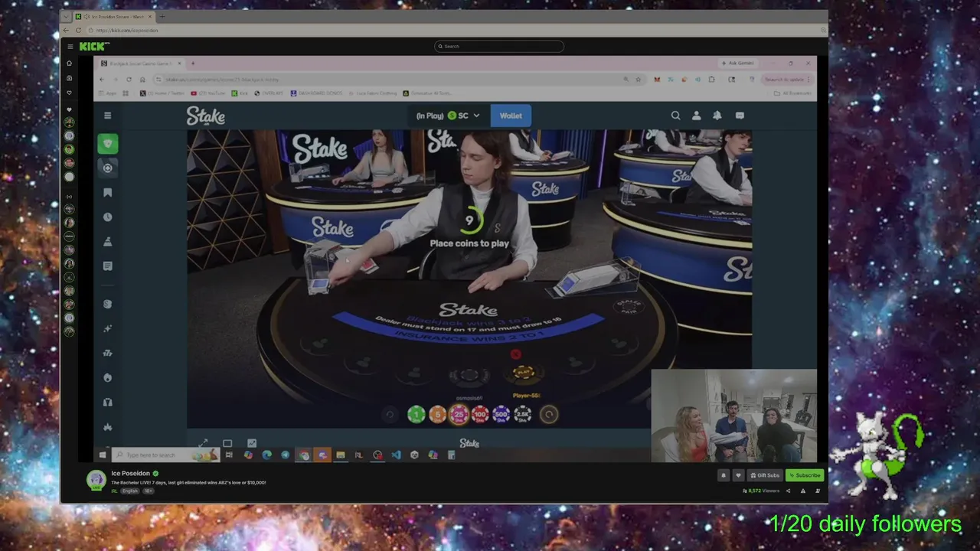Open Telegram from the taskbar
The image size is (980, 551).
pyautogui.click(x=285, y=455)
